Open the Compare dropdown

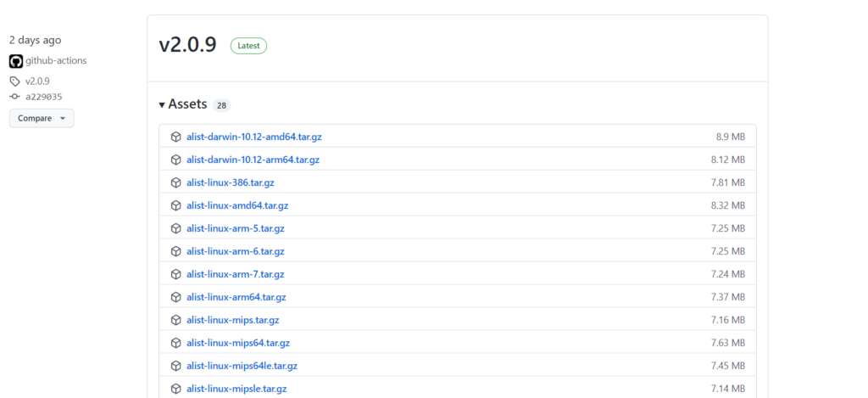41,118
